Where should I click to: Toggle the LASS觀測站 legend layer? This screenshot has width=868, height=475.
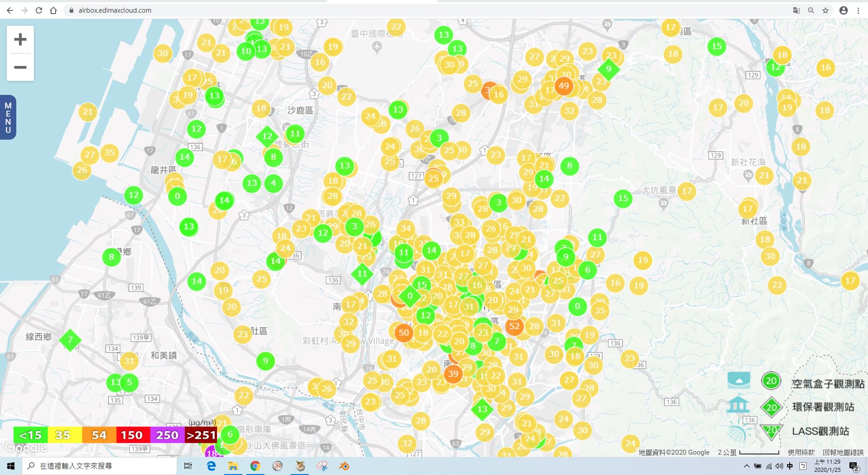click(x=821, y=431)
